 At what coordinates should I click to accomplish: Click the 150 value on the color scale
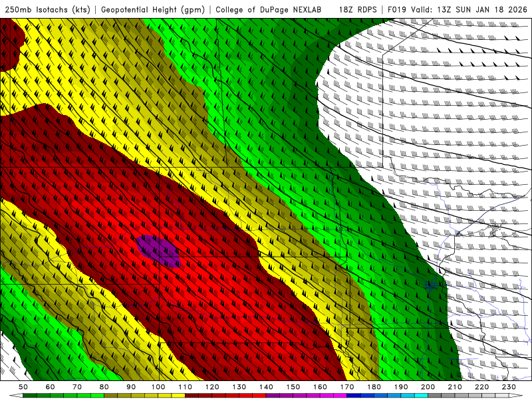pyautogui.click(x=293, y=387)
